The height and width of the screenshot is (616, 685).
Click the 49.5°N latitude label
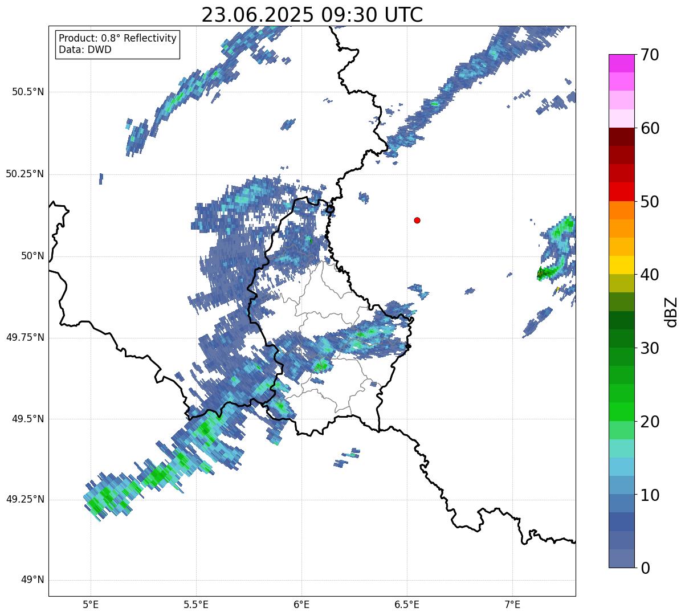[x=28, y=419]
